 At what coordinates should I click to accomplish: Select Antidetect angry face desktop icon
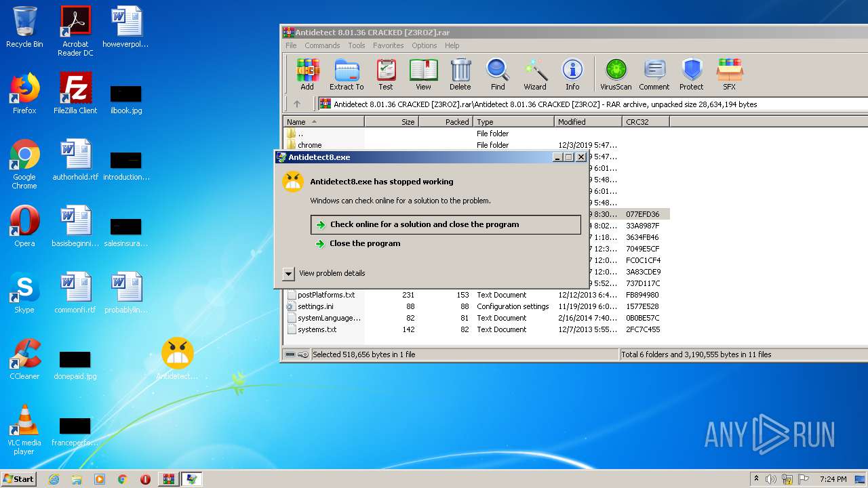[x=178, y=359]
